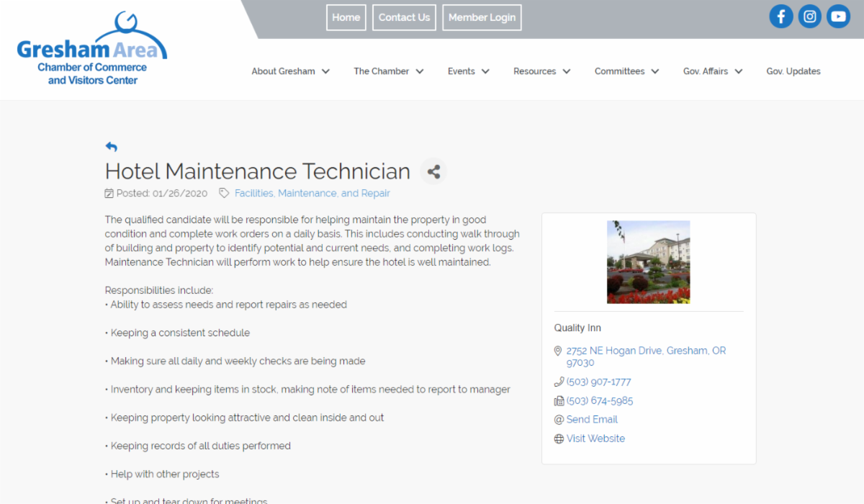
Task: Click the globe icon next to Visit Website
Action: pos(559,439)
